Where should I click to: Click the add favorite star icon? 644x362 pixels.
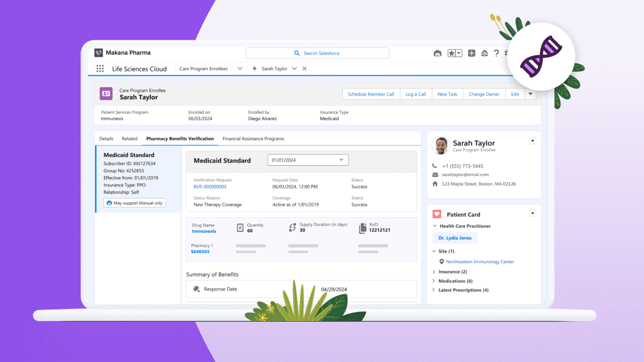451,53
